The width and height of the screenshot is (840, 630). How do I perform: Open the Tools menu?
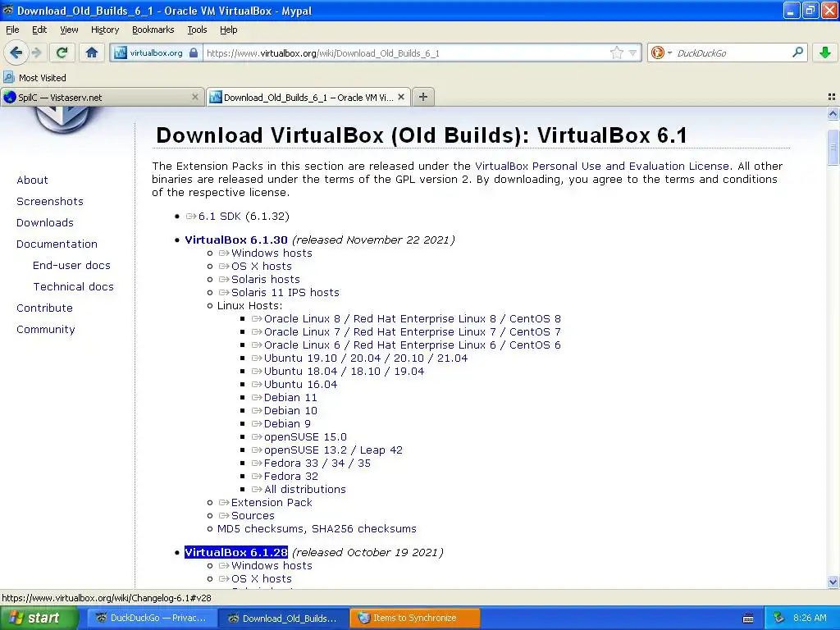tap(197, 30)
